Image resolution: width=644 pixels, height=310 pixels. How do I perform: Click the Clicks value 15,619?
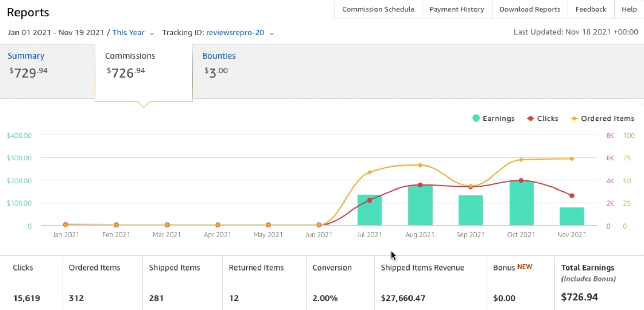26,298
